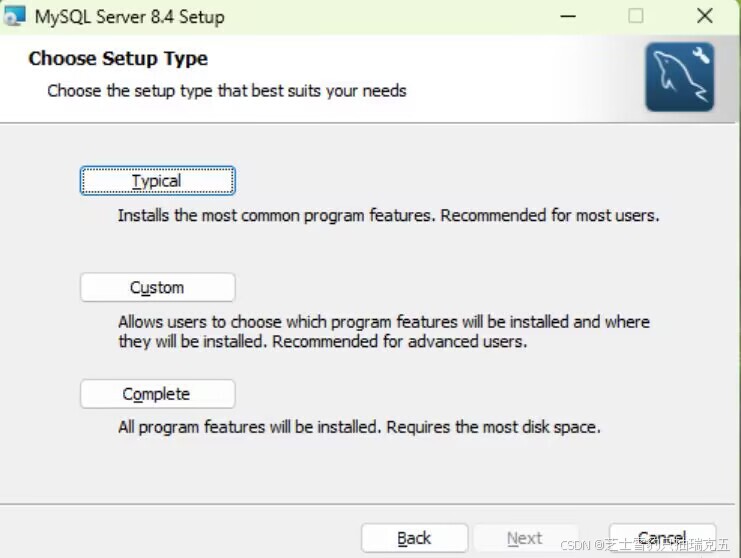Click the 'MySQL Server 8.4 Setup' title text
The height and width of the screenshot is (558, 741).
pos(129,17)
